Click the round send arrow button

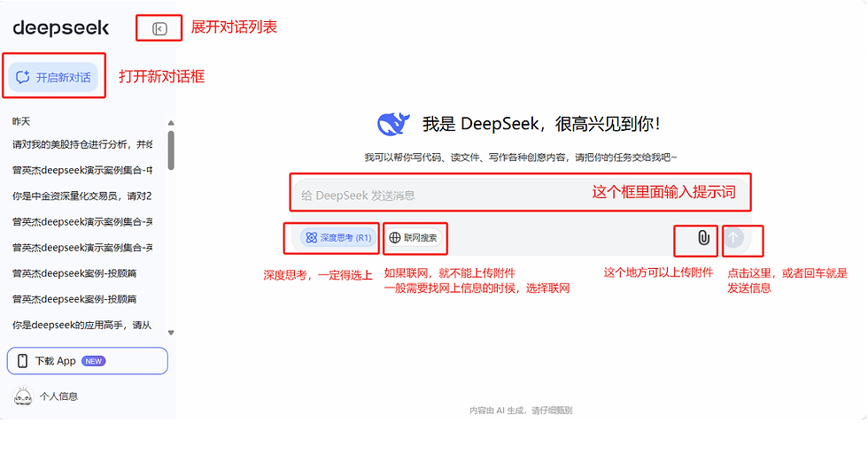(733, 238)
